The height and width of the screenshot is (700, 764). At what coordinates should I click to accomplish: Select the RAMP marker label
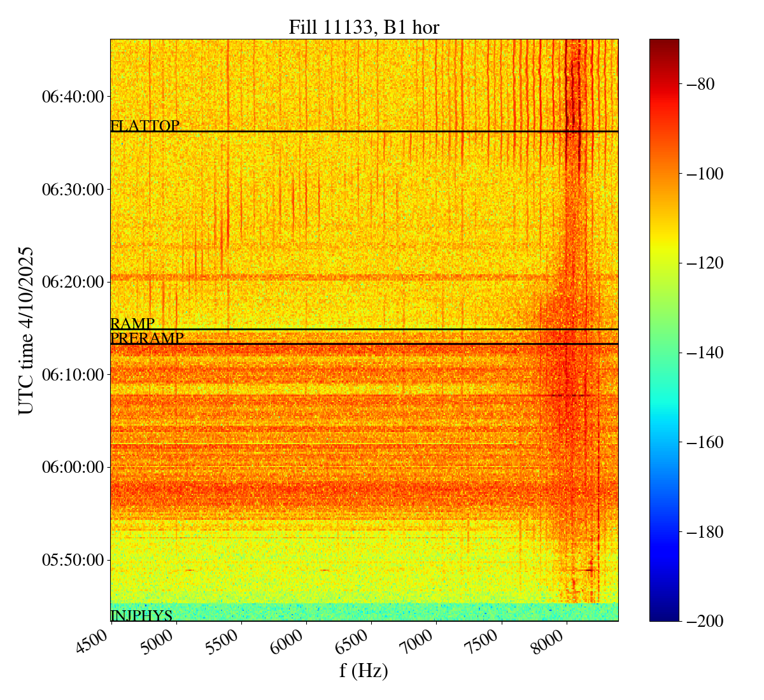pyautogui.click(x=132, y=324)
